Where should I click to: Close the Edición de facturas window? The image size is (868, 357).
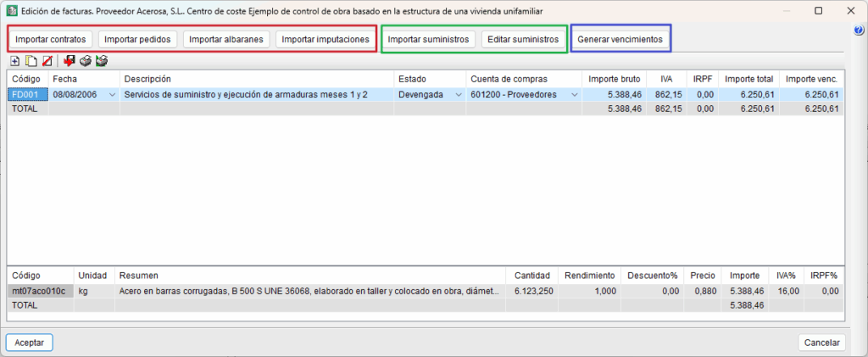pos(851,10)
